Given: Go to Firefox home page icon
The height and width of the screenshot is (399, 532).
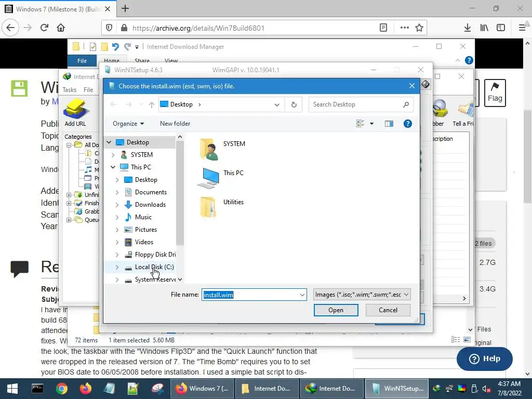Looking at the screenshot, I should click(61, 28).
